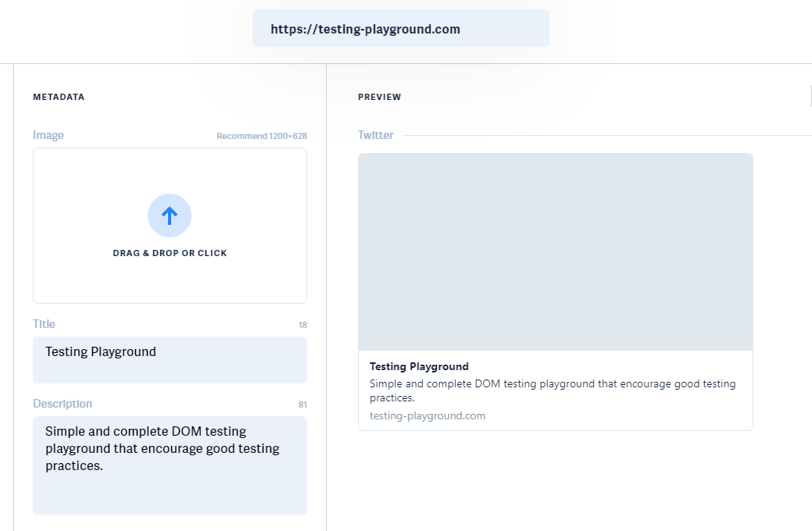Click the PREVIEW section heading
Screen dimensions: 812x531
[x=380, y=97]
